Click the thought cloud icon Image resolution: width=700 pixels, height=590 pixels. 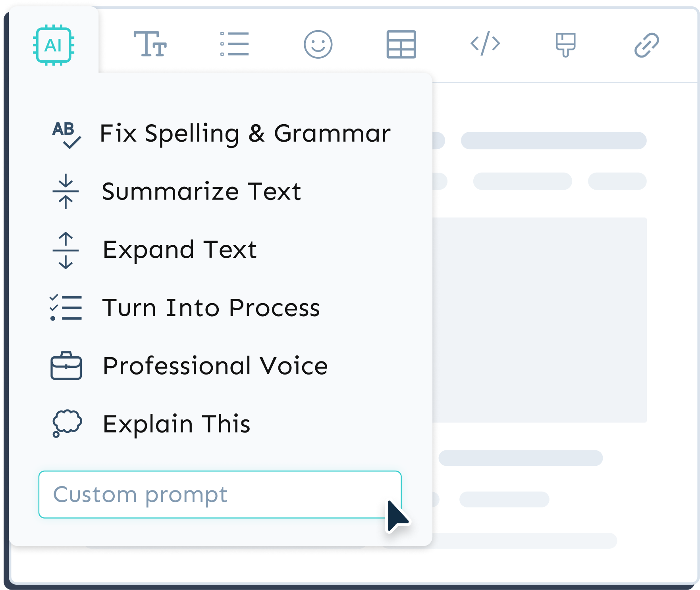coord(67,423)
